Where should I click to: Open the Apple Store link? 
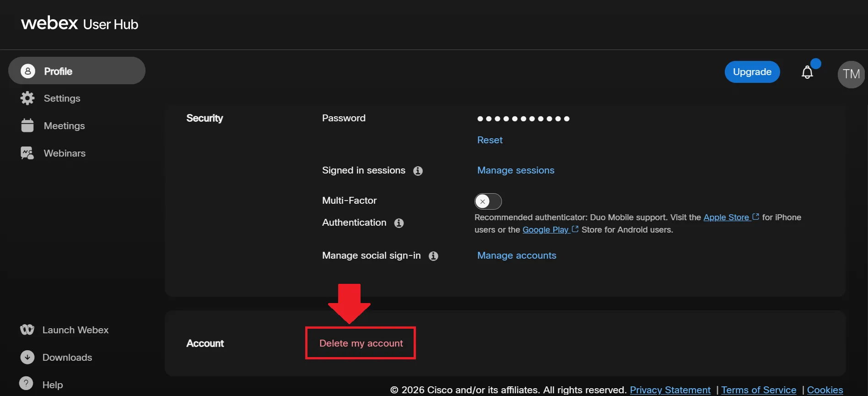731,217
